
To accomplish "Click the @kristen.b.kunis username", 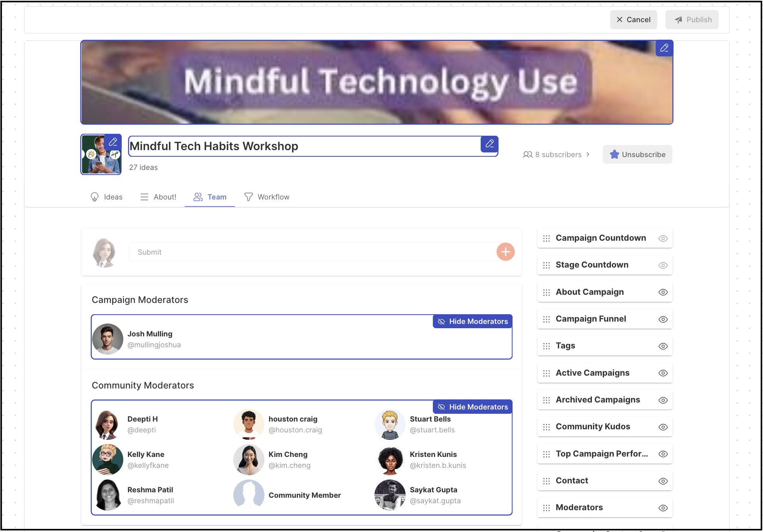I will pos(438,465).
